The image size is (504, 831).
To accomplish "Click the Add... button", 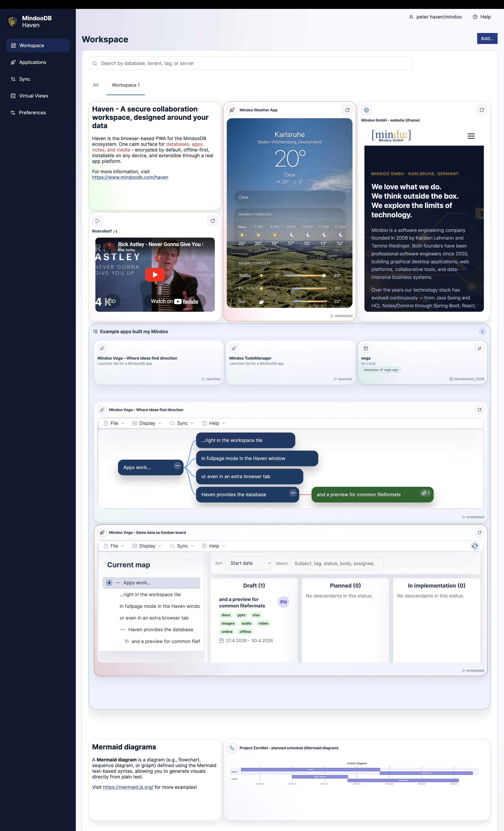I will point(487,38).
